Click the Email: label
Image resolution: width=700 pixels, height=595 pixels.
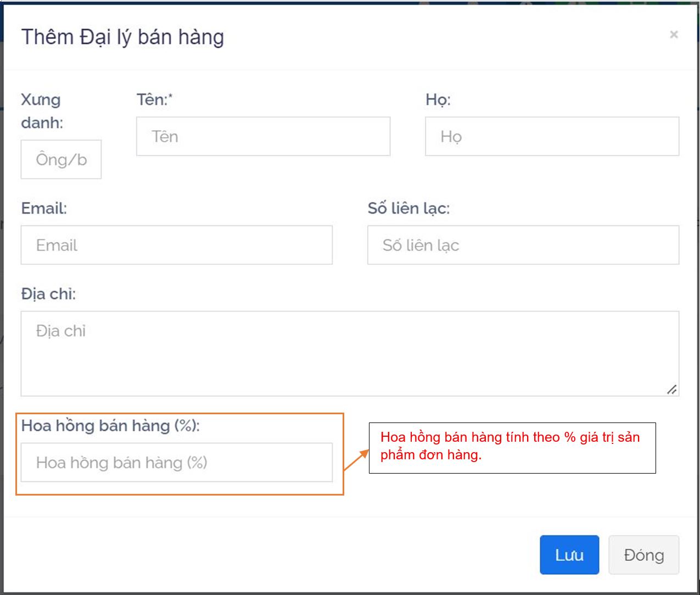click(44, 208)
